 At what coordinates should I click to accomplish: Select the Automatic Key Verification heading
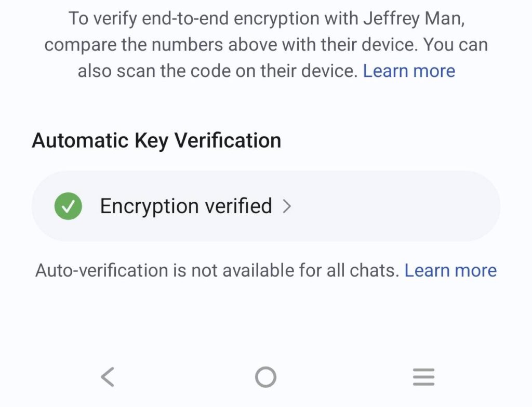click(156, 140)
